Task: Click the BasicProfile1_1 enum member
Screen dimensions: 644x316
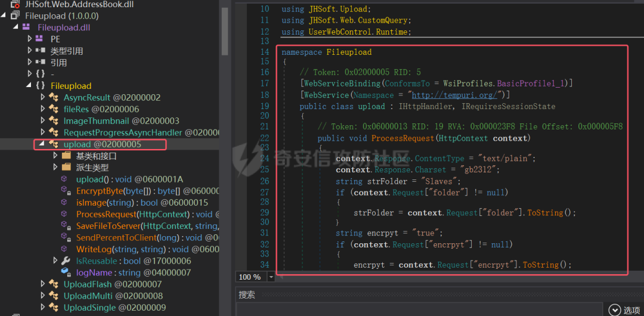Action: 531,83
